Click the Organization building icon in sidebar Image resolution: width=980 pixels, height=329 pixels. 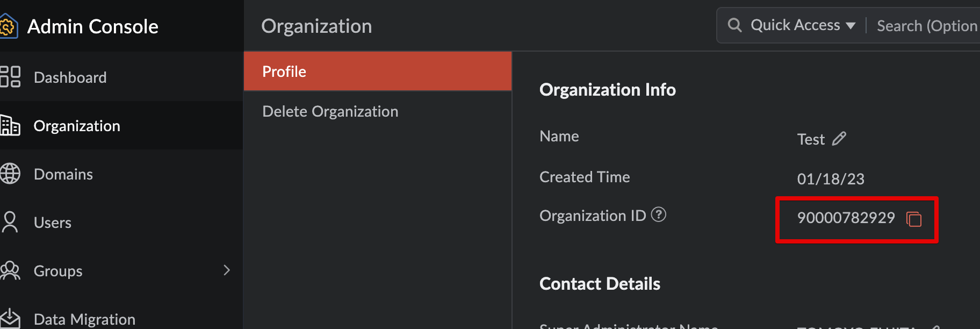click(10, 125)
